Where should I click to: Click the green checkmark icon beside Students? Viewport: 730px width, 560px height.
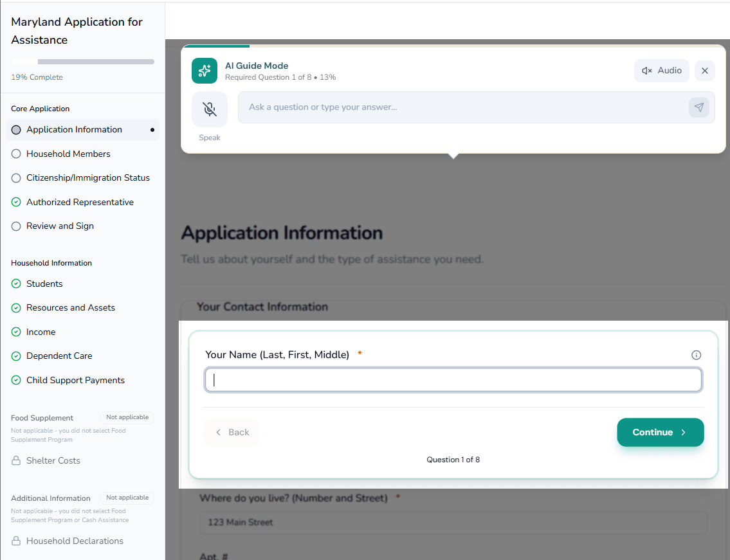pos(17,284)
